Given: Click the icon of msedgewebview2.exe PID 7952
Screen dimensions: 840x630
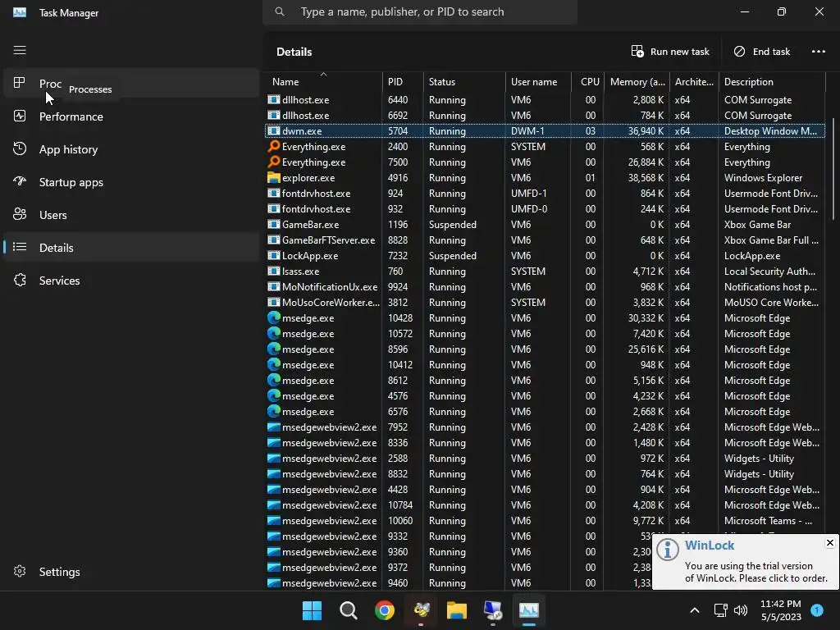Looking at the screenshot, I should tap(274, 427).
